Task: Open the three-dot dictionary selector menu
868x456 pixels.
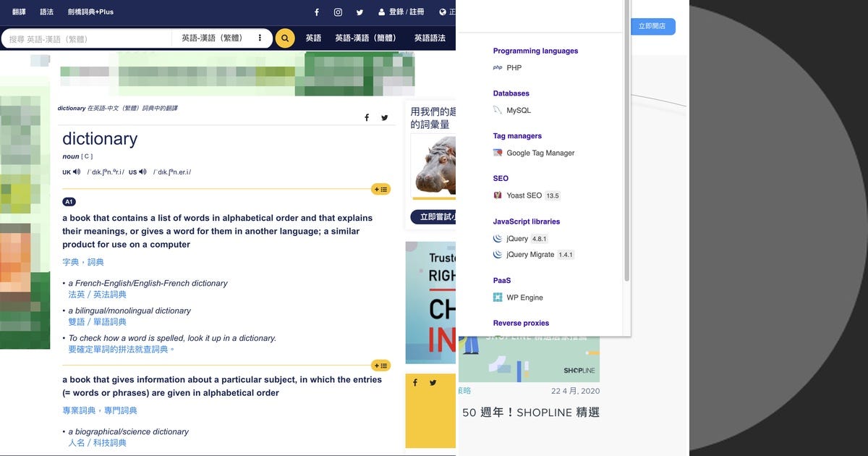Action: 260,38
